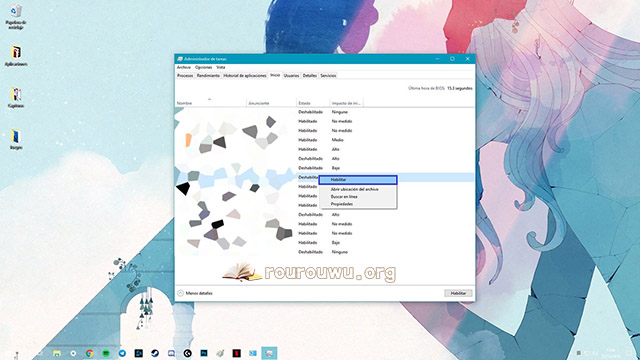640x360 pixels.
Task: Open Spotify from the taskbar
Action: pyautogui.click(x=106, y=353)
